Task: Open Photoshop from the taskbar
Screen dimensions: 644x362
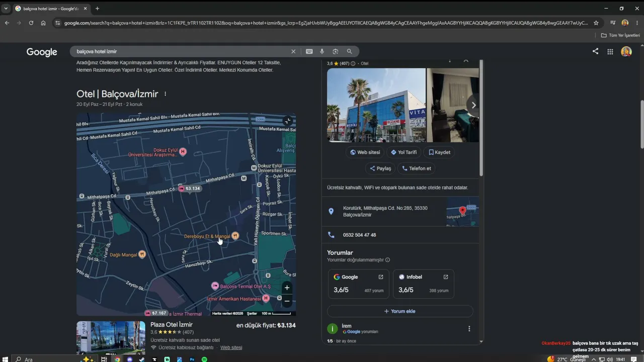Action: [192, 359]
